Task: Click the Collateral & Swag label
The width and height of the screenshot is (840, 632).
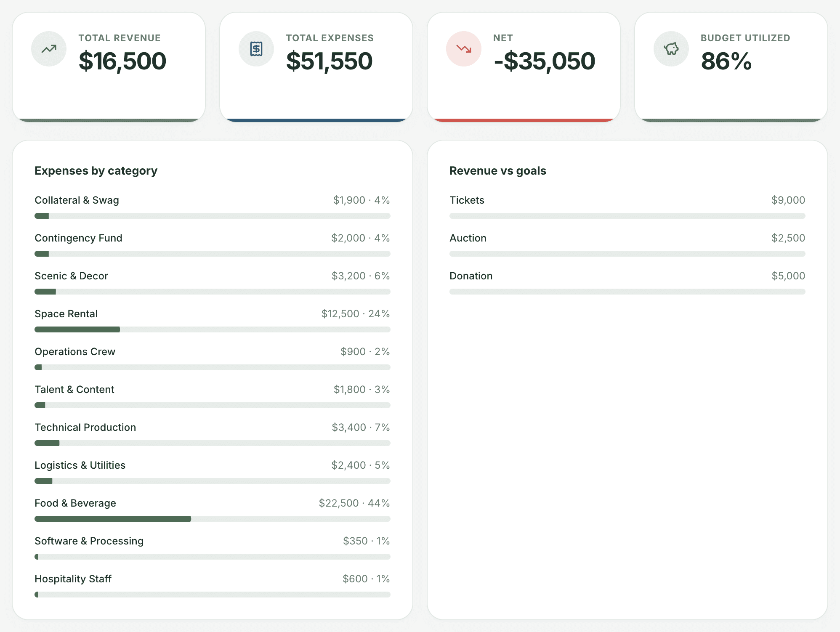Action: coord(77,200)
